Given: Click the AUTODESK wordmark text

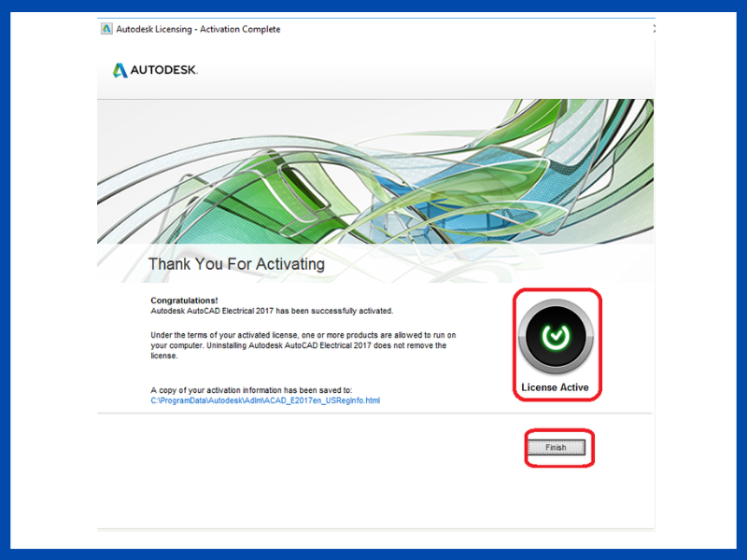Looking at the screenshot, I should tap(163, 71).
